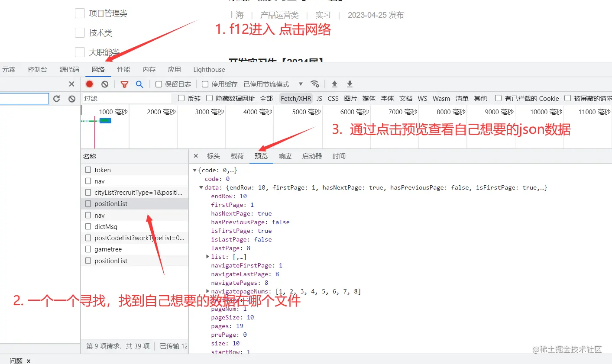Open network search with the magnifier icon
Screen dimensions: 612x364
click(x=139, y=84)
